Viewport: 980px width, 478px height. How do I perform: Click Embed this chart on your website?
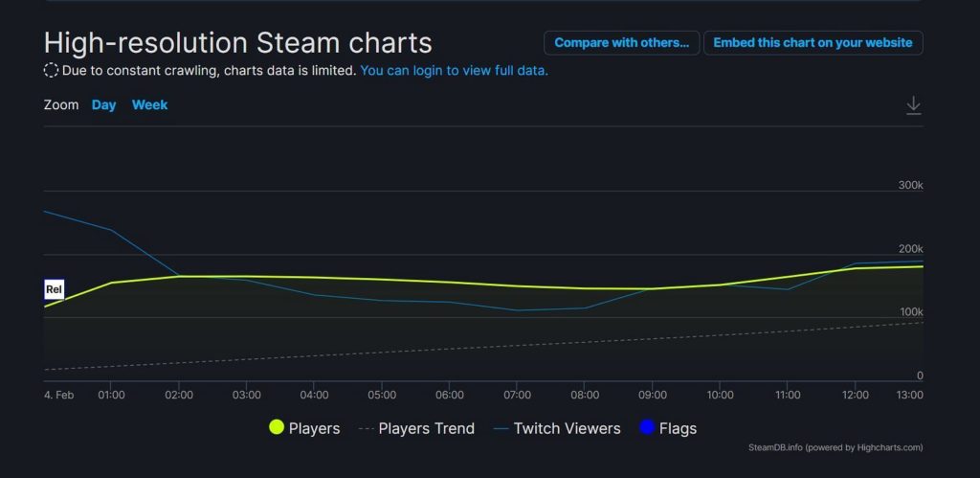click(813, 43)
